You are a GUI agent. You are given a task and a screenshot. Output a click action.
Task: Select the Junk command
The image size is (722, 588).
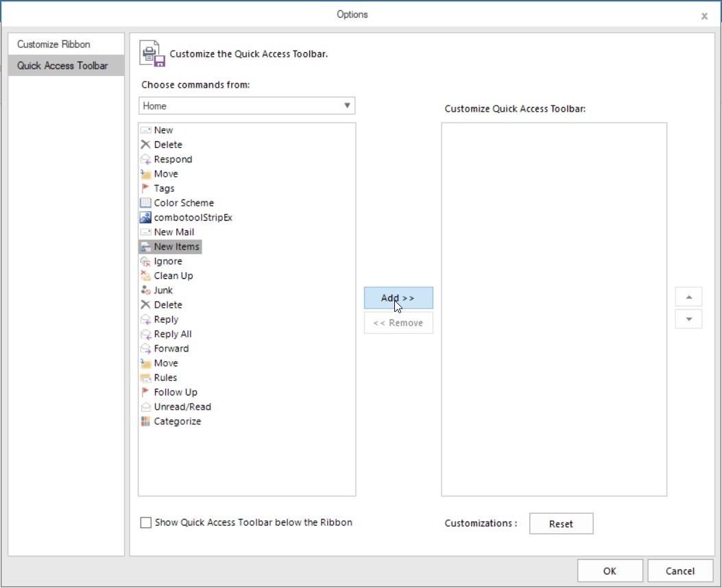click(163, 290)
